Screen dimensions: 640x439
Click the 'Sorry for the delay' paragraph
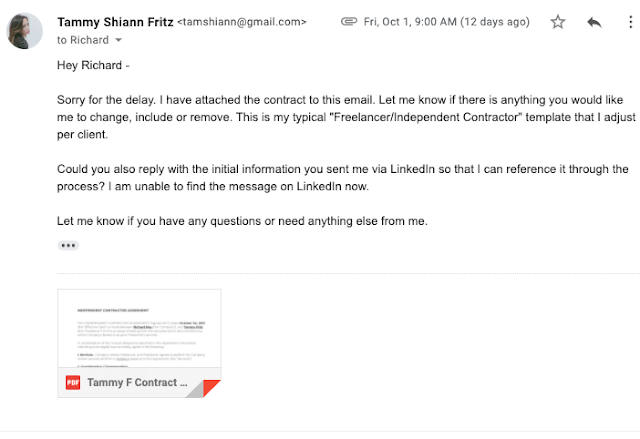[x=346, y=117]
